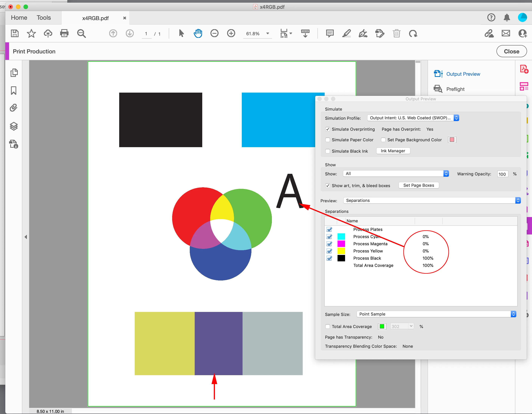Viewport: 532px width, 414px height.
Task: Click the Total Area Coverage green swatch
Action: click(382, 327)
